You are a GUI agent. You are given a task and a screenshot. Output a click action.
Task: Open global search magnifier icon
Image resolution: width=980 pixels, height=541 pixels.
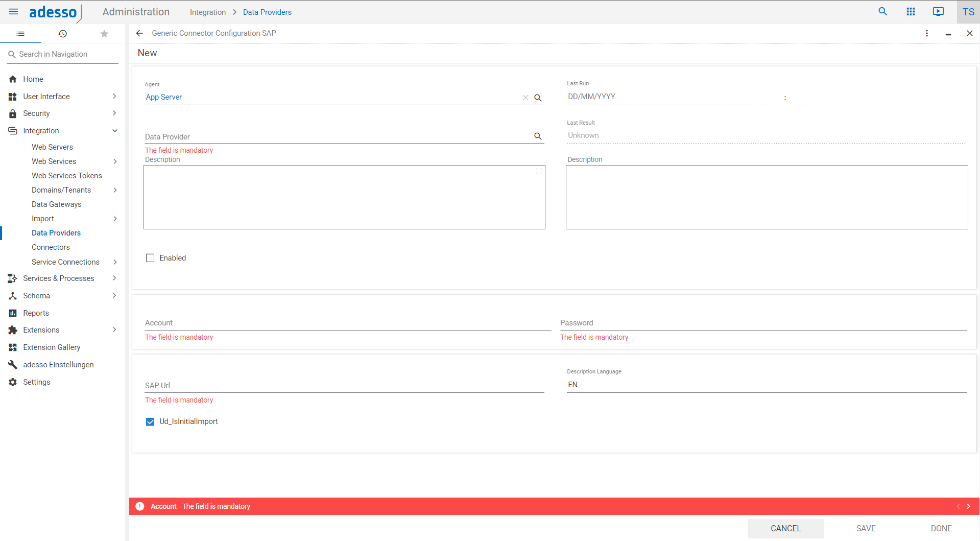point(882,12)
